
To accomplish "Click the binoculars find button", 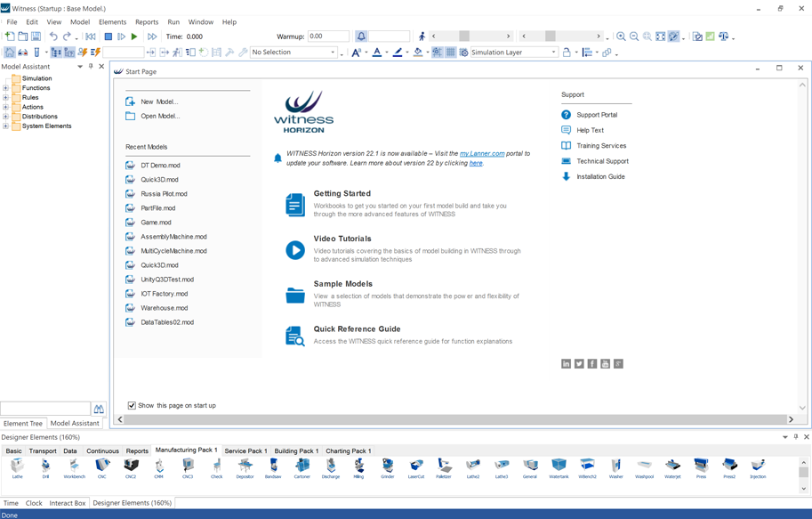I will pos(99,409).
